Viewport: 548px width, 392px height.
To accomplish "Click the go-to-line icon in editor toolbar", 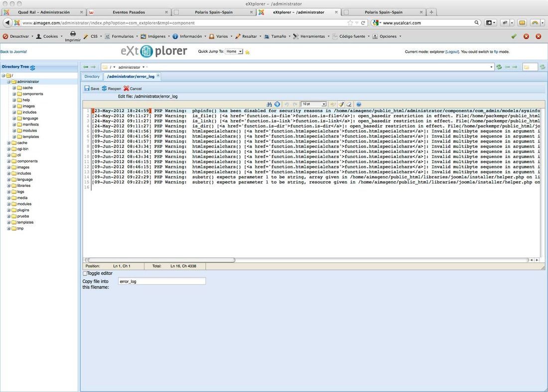I will coord(277,104).
